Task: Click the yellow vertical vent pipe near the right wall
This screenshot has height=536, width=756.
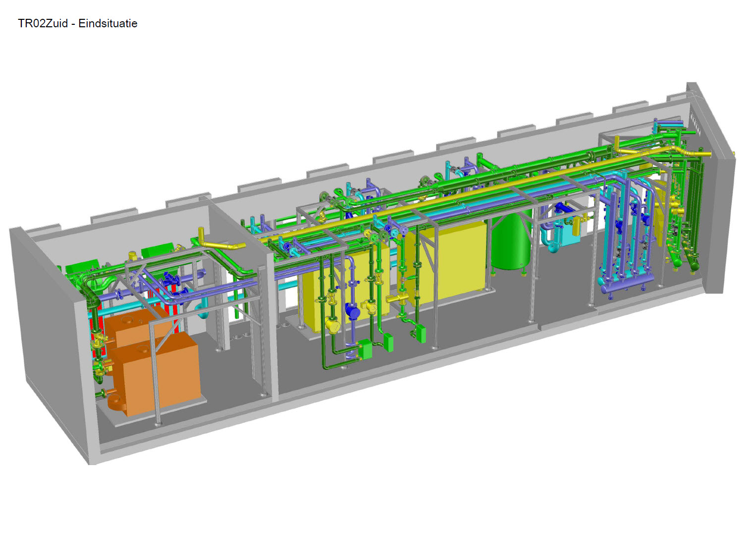Action: 617,144
